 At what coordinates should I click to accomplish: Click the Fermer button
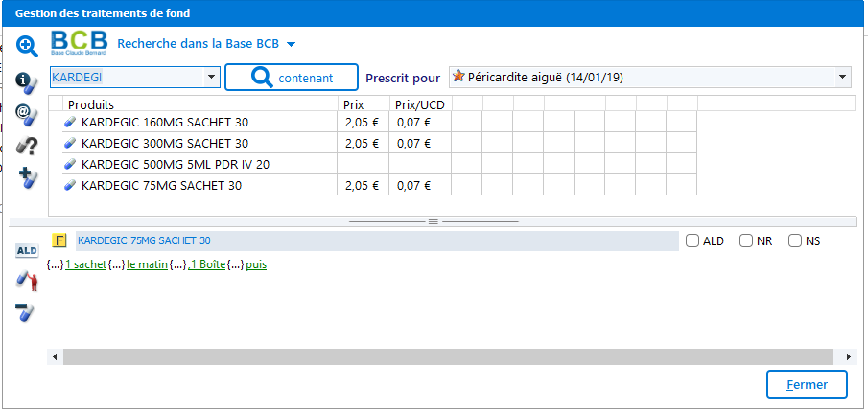coord(807,384)
